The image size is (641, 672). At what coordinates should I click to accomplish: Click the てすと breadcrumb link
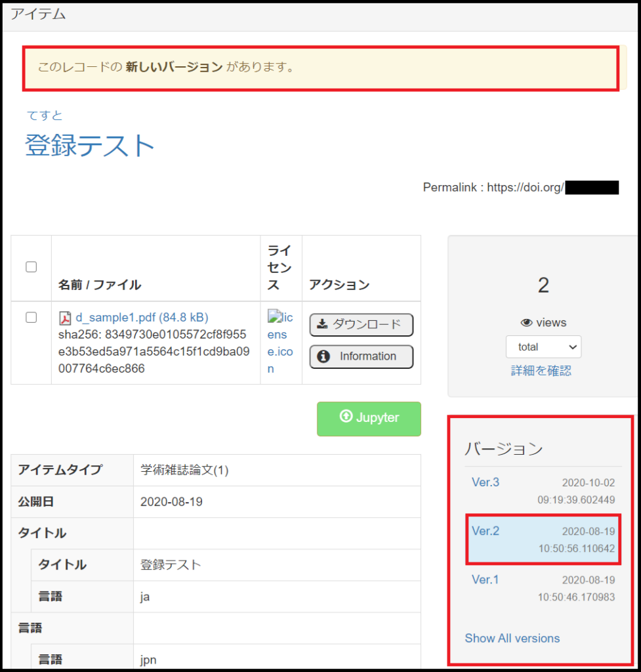(x=45, y=115)
